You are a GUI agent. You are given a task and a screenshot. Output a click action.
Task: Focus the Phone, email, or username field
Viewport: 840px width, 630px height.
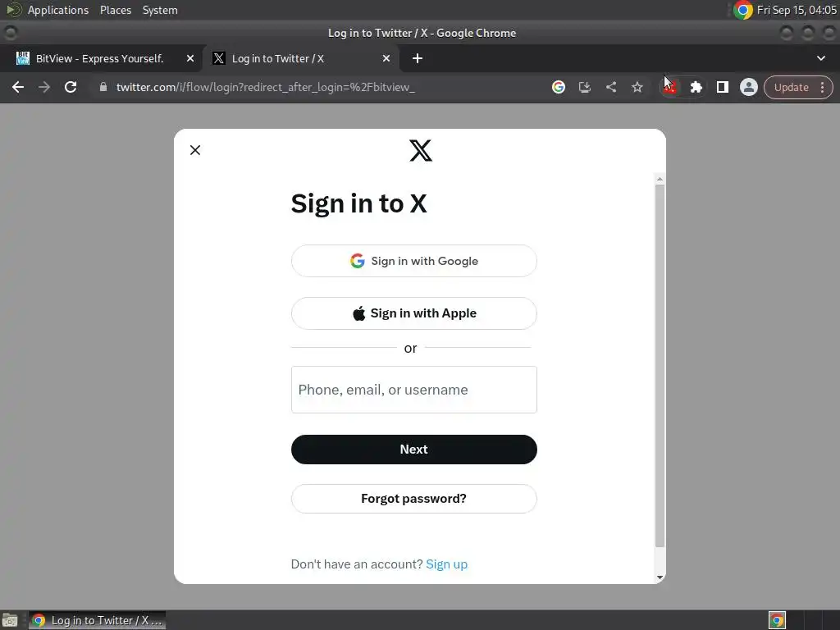point(414,390)
